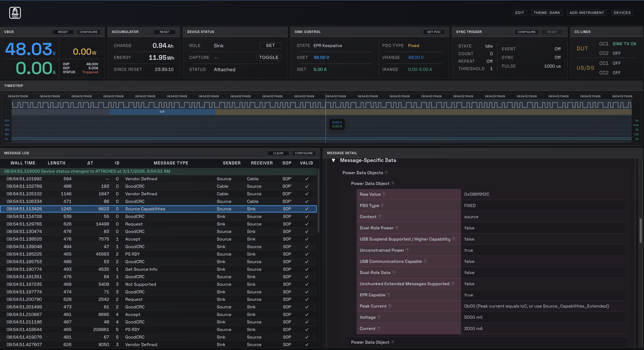Click help icon beside Power Data Objects

point(386,173)
